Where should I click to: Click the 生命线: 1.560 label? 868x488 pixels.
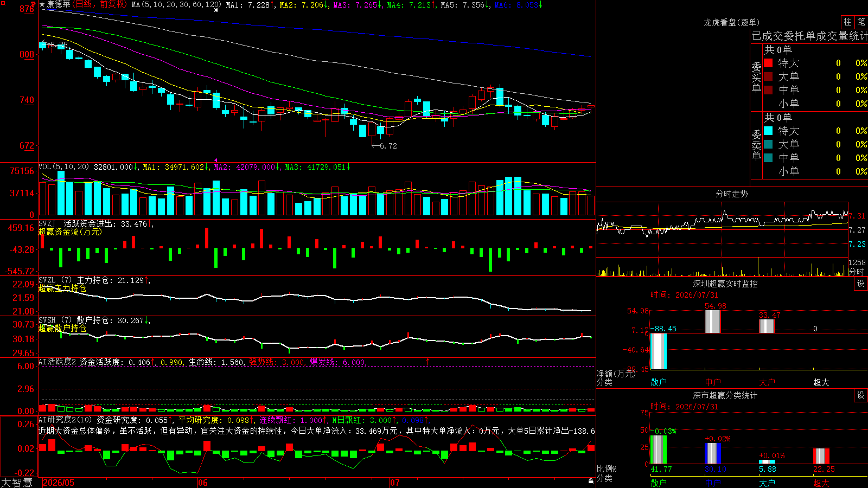[216, 362]
